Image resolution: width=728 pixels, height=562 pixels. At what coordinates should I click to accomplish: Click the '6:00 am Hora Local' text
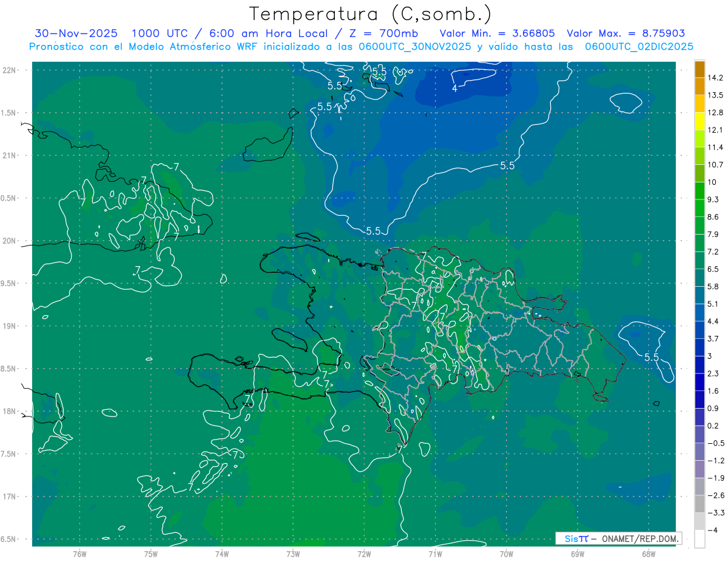tap(270, 33)
